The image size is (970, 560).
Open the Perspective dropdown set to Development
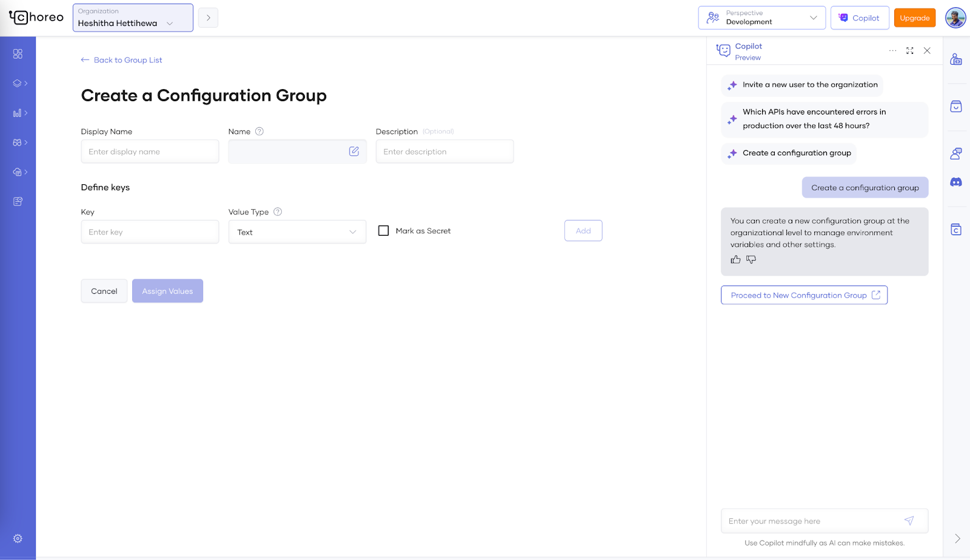click(761, 18)
